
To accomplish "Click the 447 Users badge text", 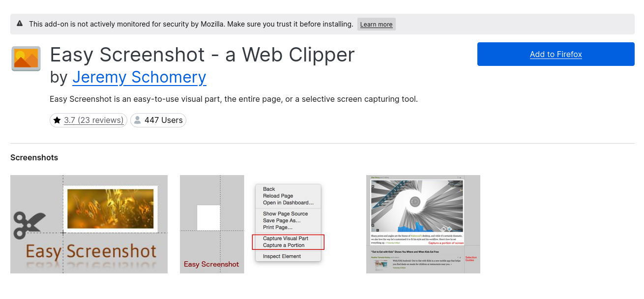I will pyautogui.click(x=164, y=120).
